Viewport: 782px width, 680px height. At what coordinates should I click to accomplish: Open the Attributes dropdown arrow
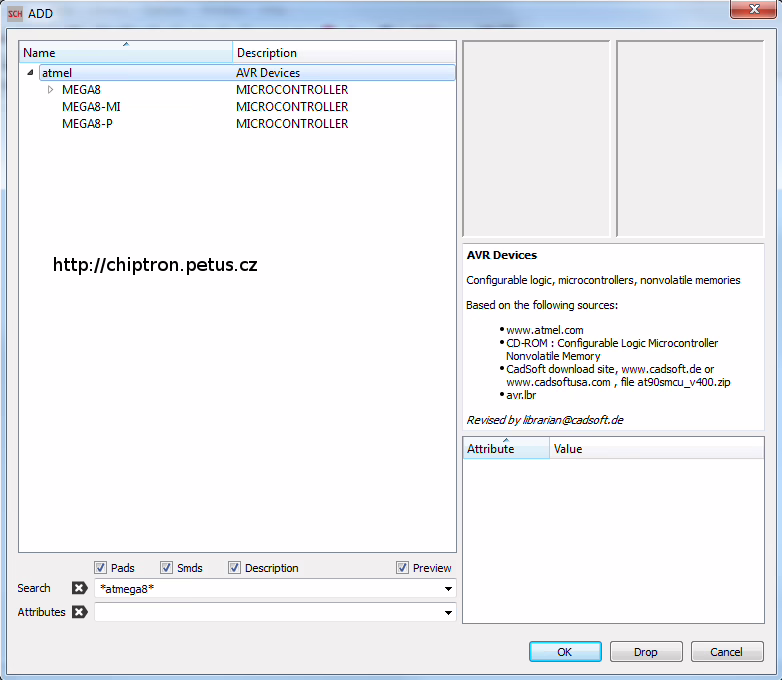coord(448,613)
